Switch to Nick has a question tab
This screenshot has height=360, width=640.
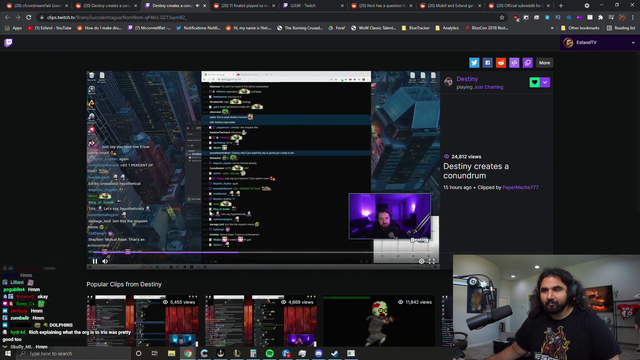pyautogui.click(x=382, y=6)
